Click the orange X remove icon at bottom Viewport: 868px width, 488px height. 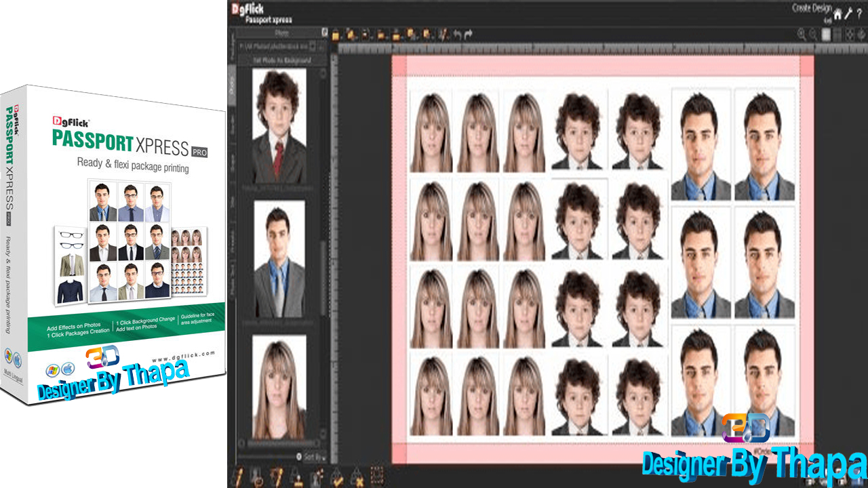[357, 476]
